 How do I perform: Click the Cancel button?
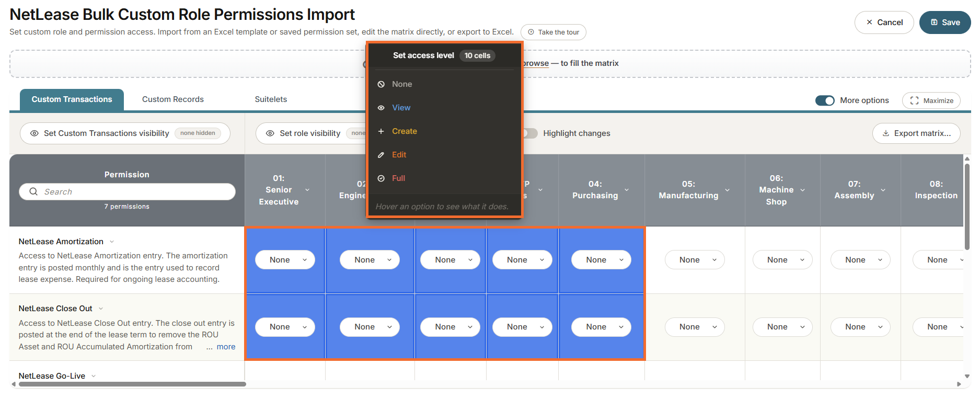pos(884,22)
